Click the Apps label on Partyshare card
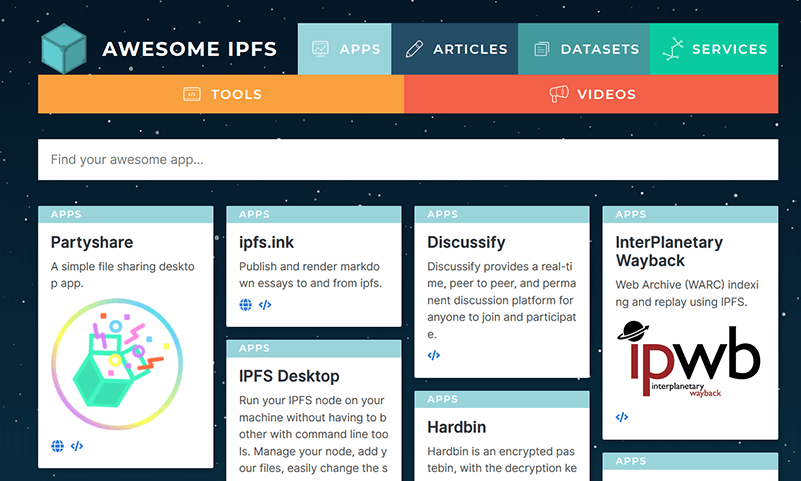 [x=66, y=214]
